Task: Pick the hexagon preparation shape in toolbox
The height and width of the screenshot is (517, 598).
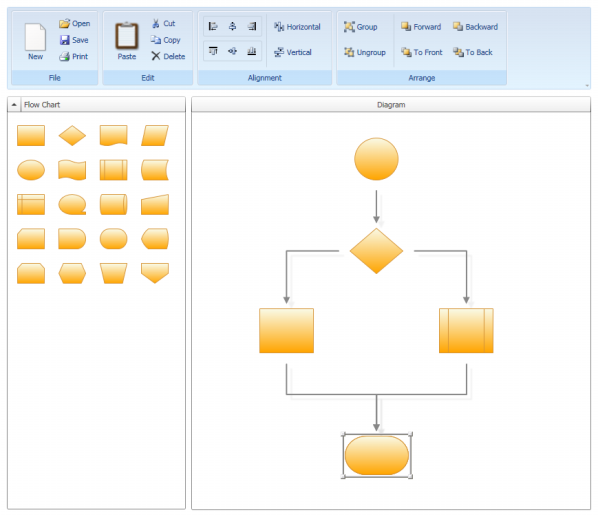Action: click(x=72, y=273)
